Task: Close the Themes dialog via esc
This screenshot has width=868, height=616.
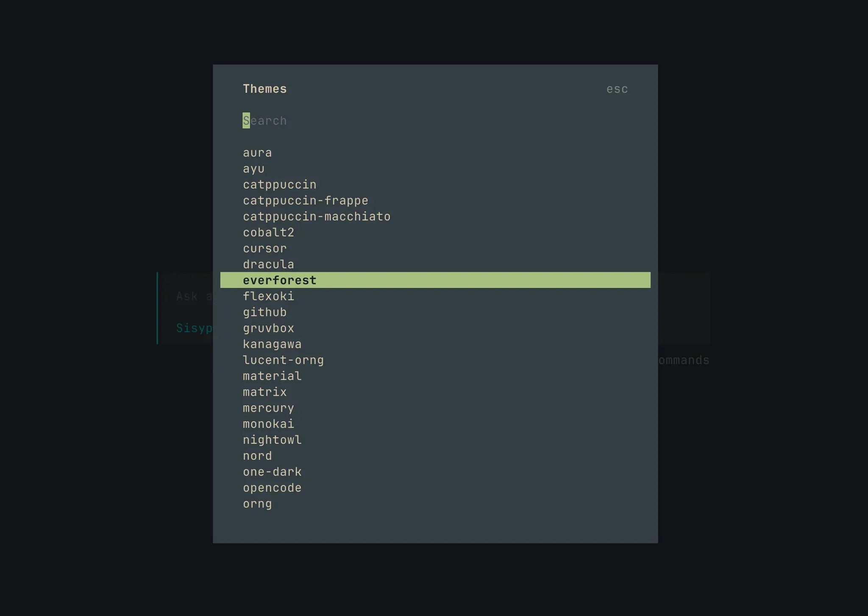Action: [617, 89]
